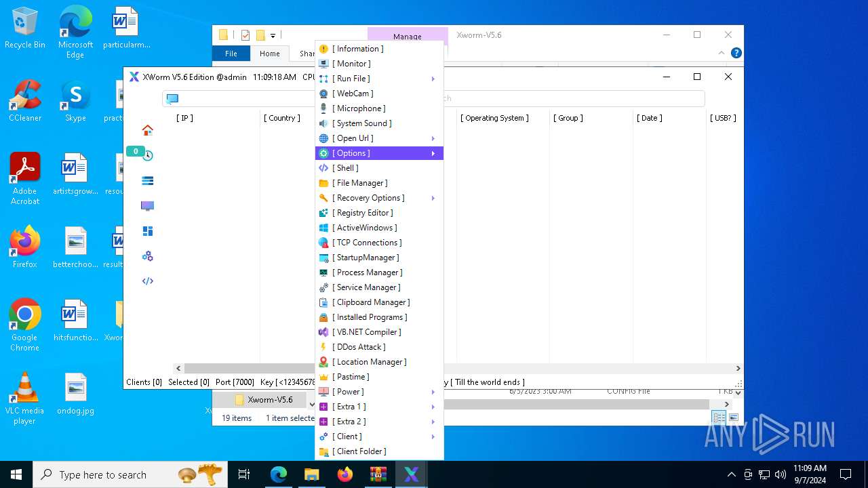The height and width of the screenshot is (488, 868).
Task: Click the Group column header
Action: 568,118
